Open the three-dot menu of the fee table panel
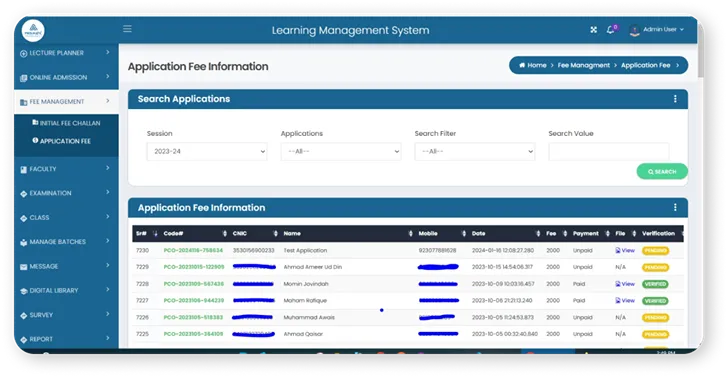728x377 pixels. [675, 208]
